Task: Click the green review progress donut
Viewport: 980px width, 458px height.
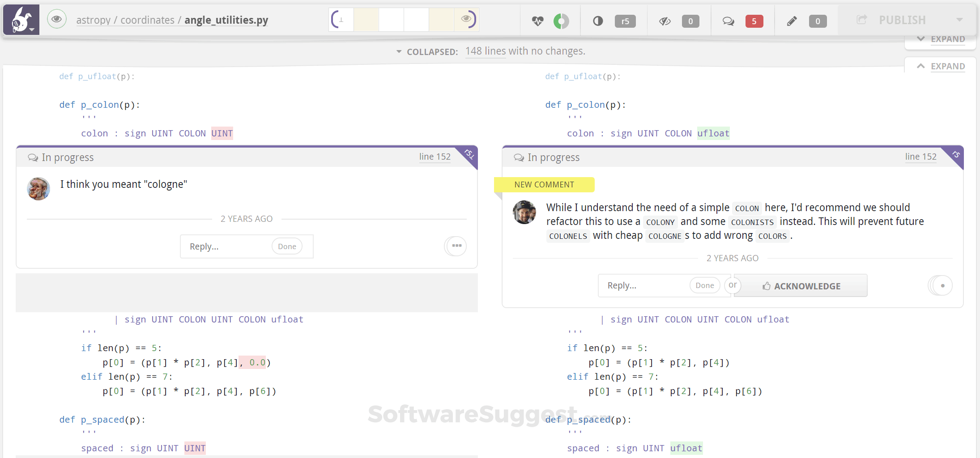Action: tap(560, 21)
